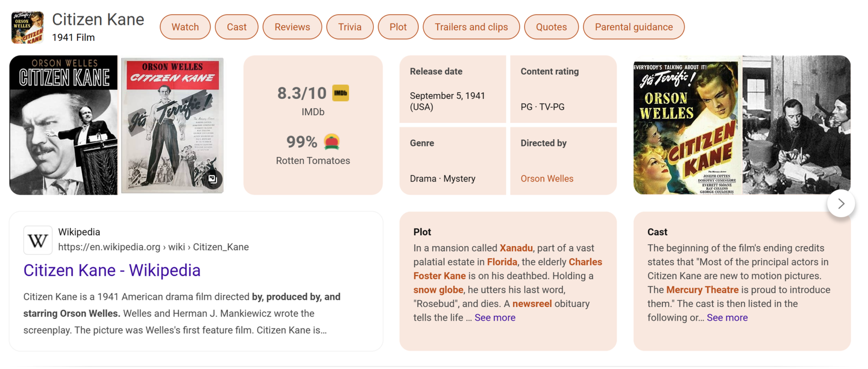Select the Trailers and clips chip
Viewport: 868px width, 369px height.
(x=471, y=27)
